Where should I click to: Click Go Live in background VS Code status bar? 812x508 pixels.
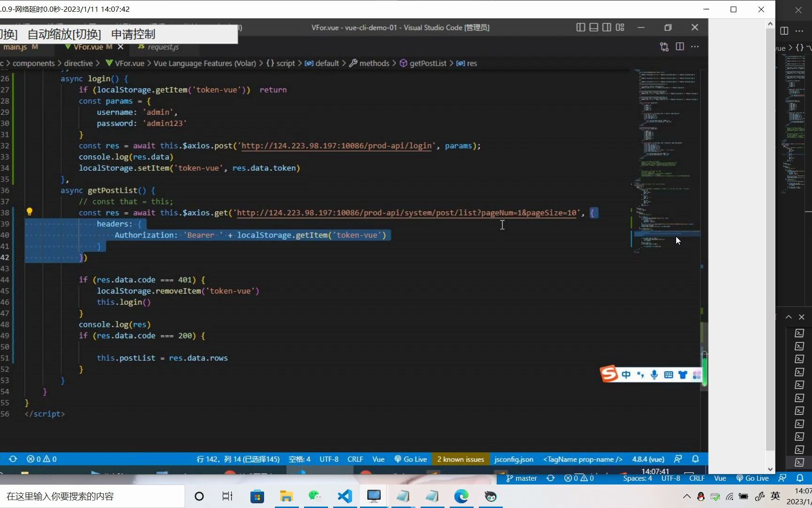pos(752,478)
